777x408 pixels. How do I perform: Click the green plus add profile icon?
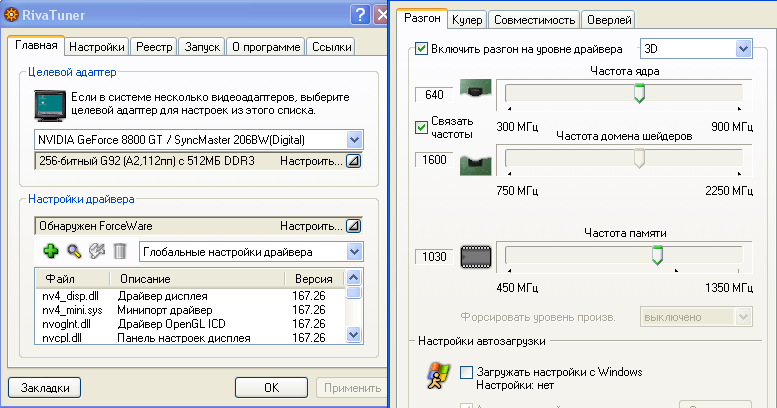pos(51,251)
